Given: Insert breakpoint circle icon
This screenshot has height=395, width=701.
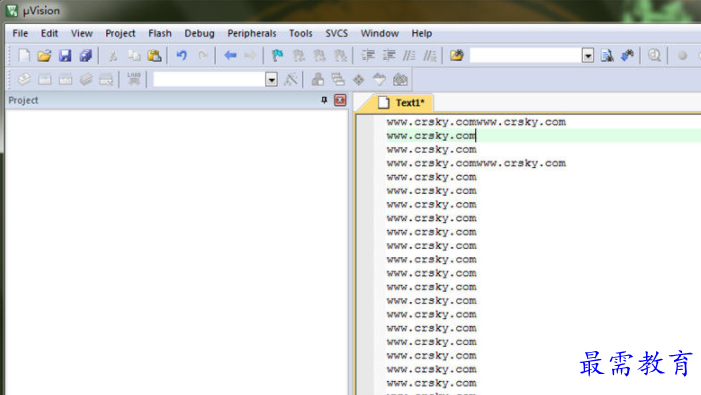Looking at the screenshot, I should point(682,55).
